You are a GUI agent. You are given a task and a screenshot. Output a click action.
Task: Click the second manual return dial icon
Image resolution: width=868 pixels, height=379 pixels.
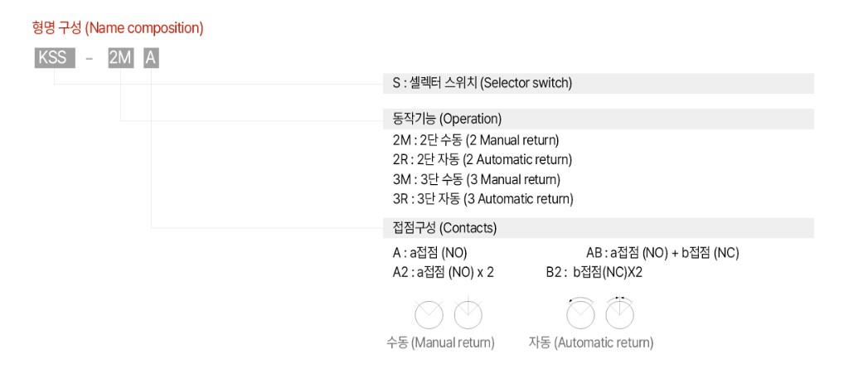point(469,314)
